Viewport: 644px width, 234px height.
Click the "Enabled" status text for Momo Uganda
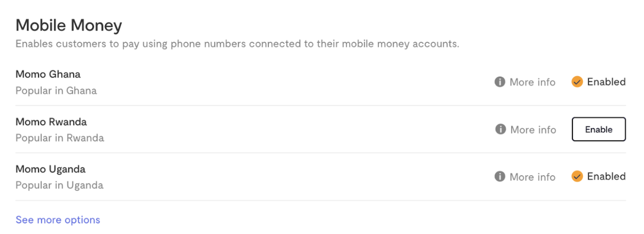click(x=606, y=176)
